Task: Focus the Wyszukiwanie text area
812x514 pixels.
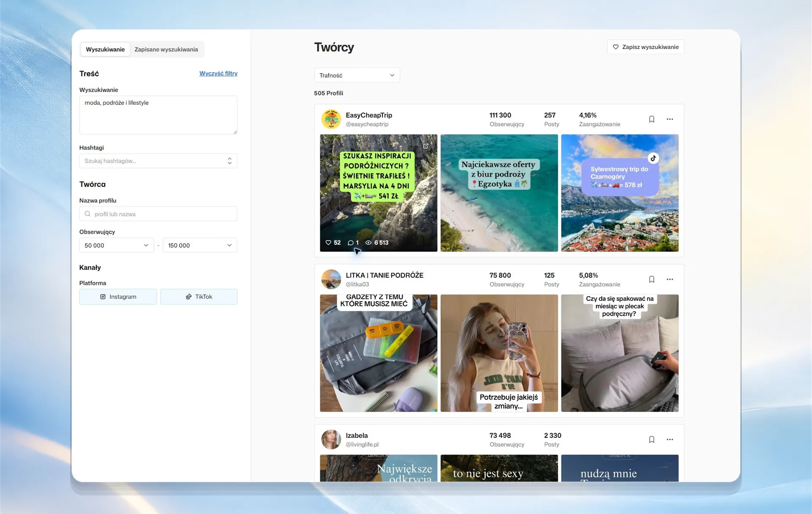Action: click(x=158, y=115)
